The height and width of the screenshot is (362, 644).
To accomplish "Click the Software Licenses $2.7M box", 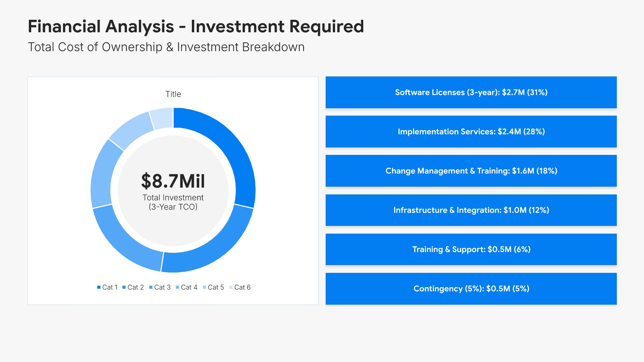I will (471, 92).
